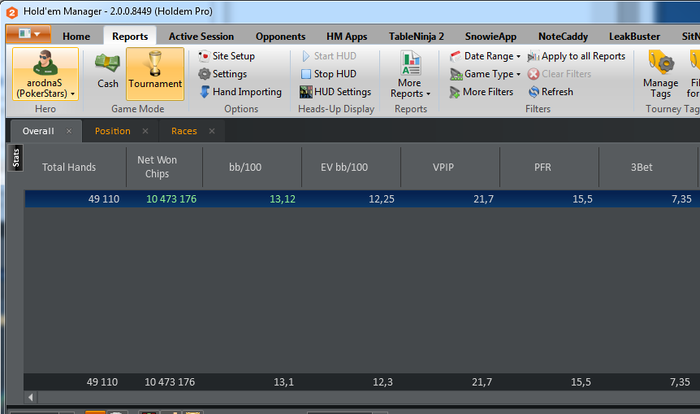Close the Races report tab
Viewport: 700px width, 414px height.
pyautogui.click(x=212, y=131)
